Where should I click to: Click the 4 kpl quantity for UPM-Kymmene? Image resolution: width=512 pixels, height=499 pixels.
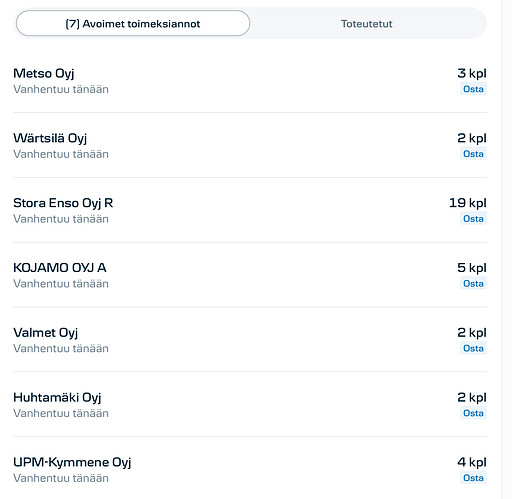(x=472, y=462)
